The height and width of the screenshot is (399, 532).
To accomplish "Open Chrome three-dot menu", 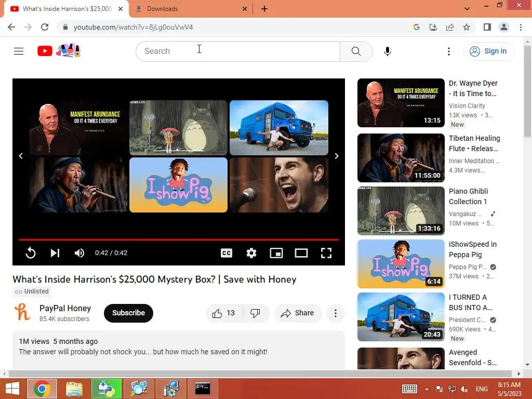I will point(521,27).
